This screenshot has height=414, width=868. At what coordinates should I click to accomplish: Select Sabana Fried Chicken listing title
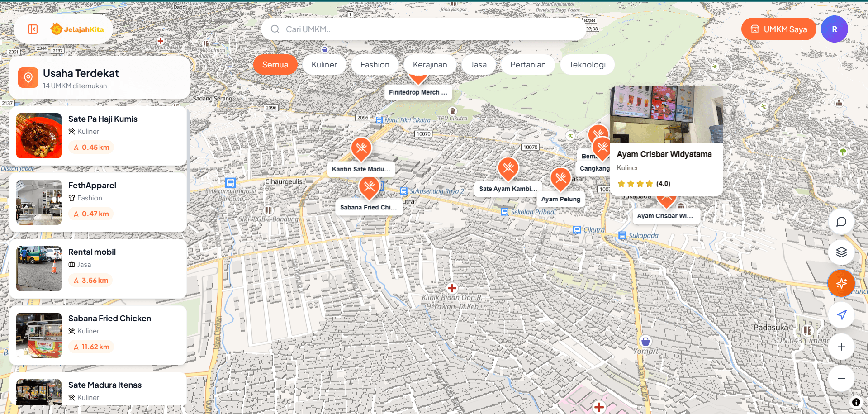(109, 319)
